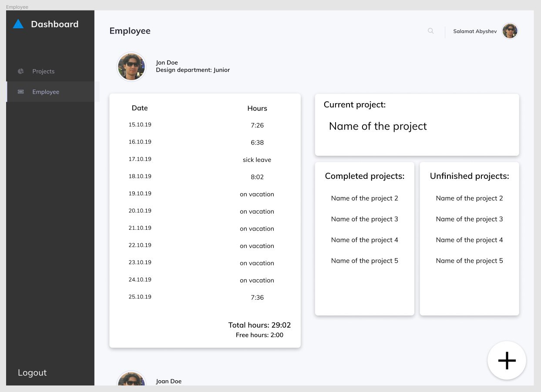Select the hours value 7:26
The height and width of the screenshot is (392, 541).
click(x=257, y=125)
